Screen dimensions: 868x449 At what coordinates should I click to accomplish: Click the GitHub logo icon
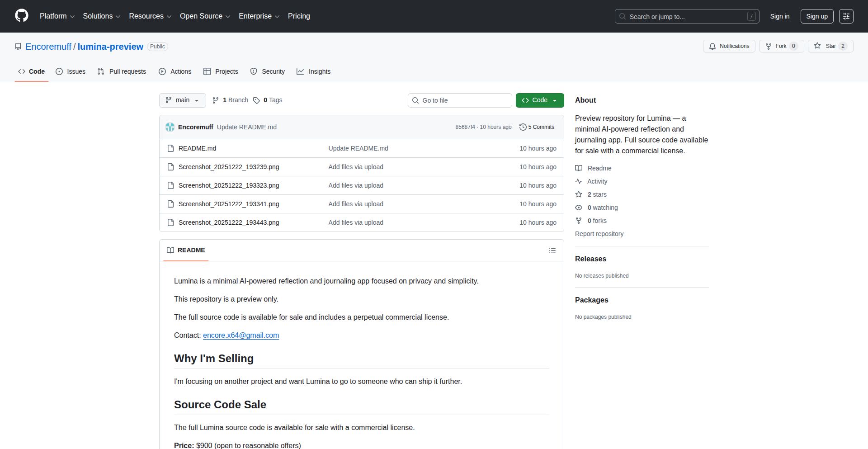click(x=22, y=16)
